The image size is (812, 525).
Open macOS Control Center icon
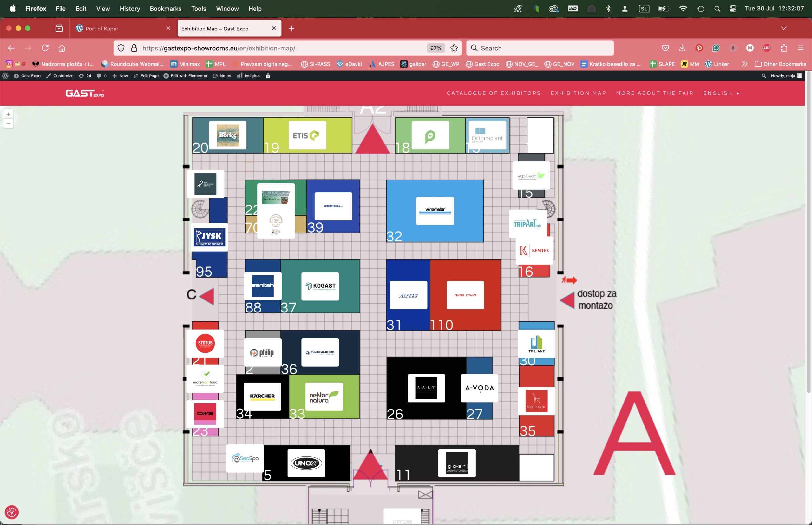pos(733,9)
